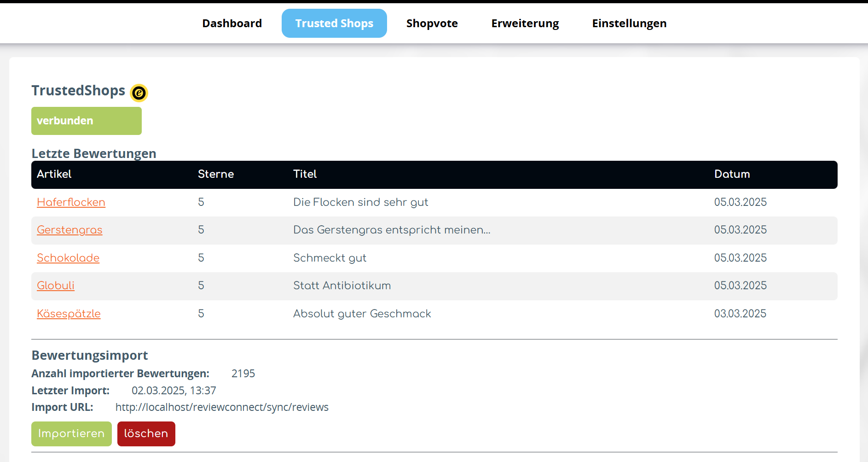The image size is (868, 462).
Task: Open the Gerstengras article link
Action: point(69,230)
